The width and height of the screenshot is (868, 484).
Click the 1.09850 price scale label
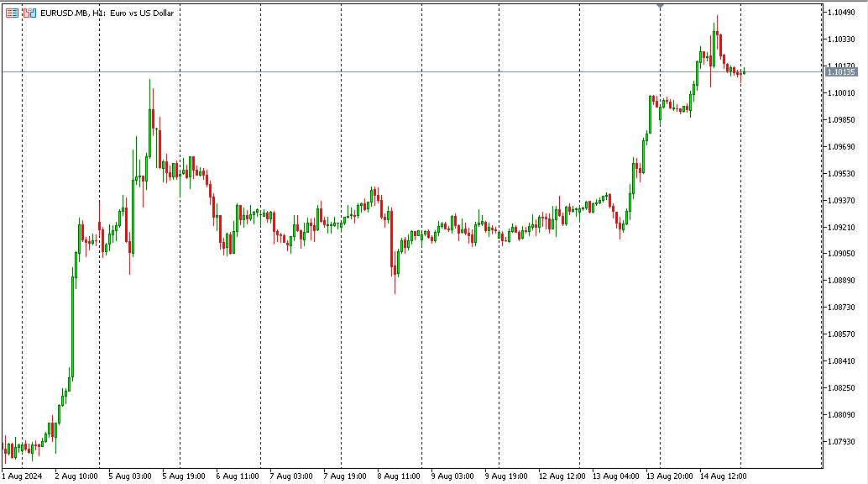coord(841,120)
